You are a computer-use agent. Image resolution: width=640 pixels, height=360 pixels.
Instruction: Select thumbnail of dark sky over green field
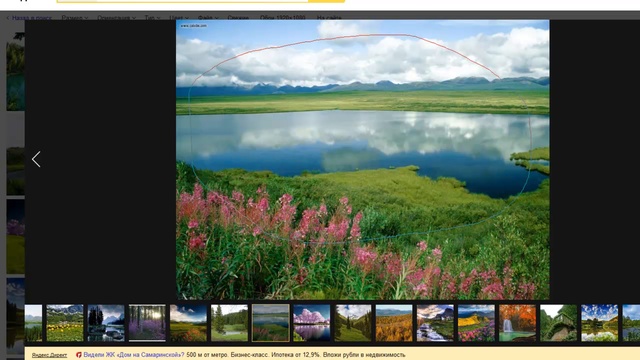[x=188, y=323]
